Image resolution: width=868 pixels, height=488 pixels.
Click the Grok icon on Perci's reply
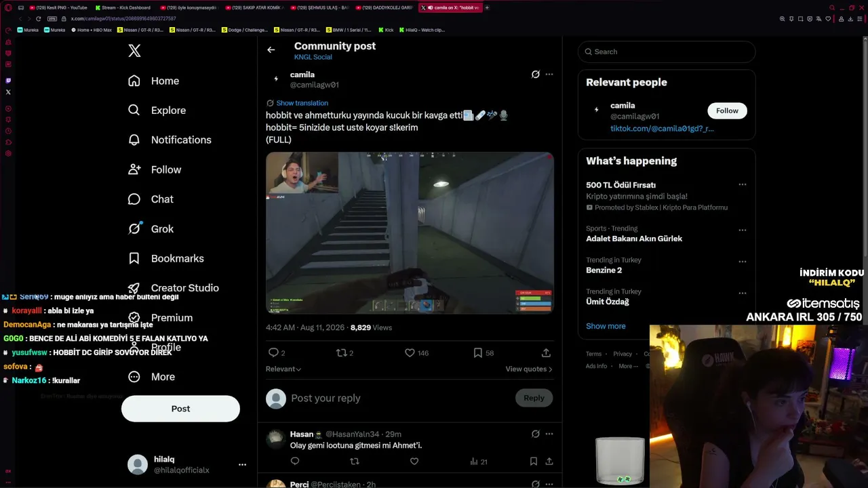click(535, 484)
